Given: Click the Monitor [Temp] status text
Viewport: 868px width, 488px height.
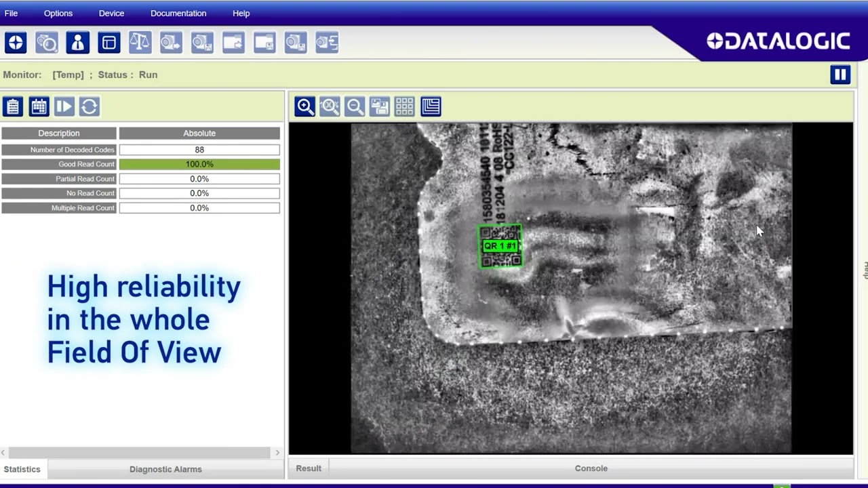Looking at the screenshot, I should point(43,75).
